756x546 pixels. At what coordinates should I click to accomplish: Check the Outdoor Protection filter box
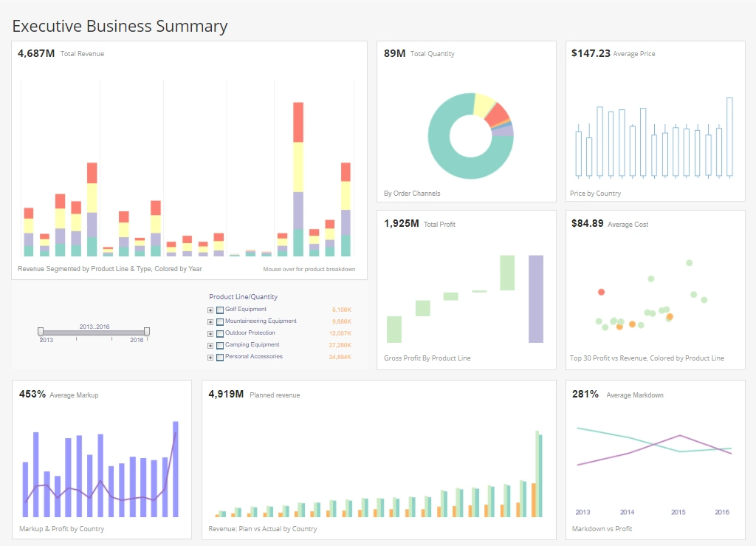coord(221,332)
